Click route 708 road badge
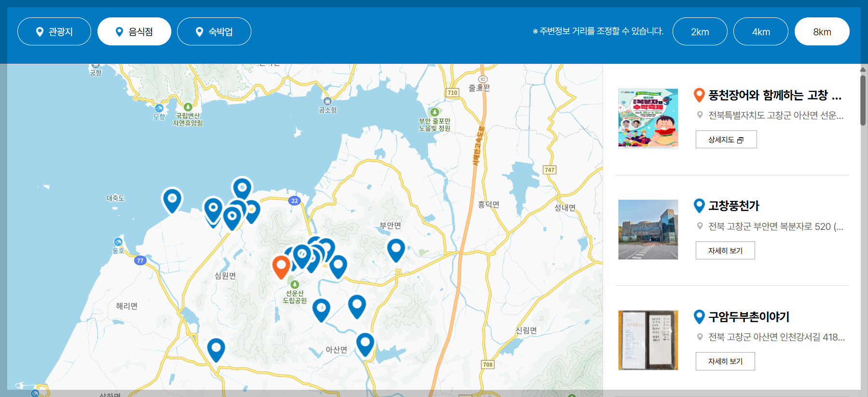 point(488,365)
